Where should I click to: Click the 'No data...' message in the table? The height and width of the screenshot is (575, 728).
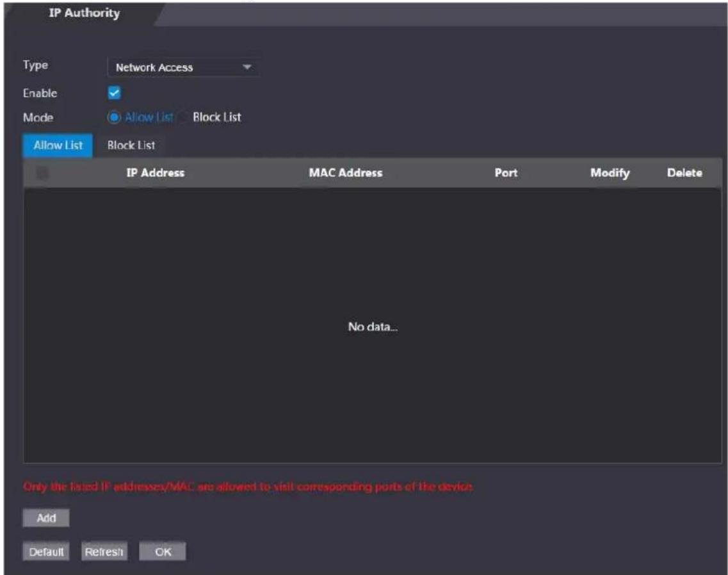(373, 327)
